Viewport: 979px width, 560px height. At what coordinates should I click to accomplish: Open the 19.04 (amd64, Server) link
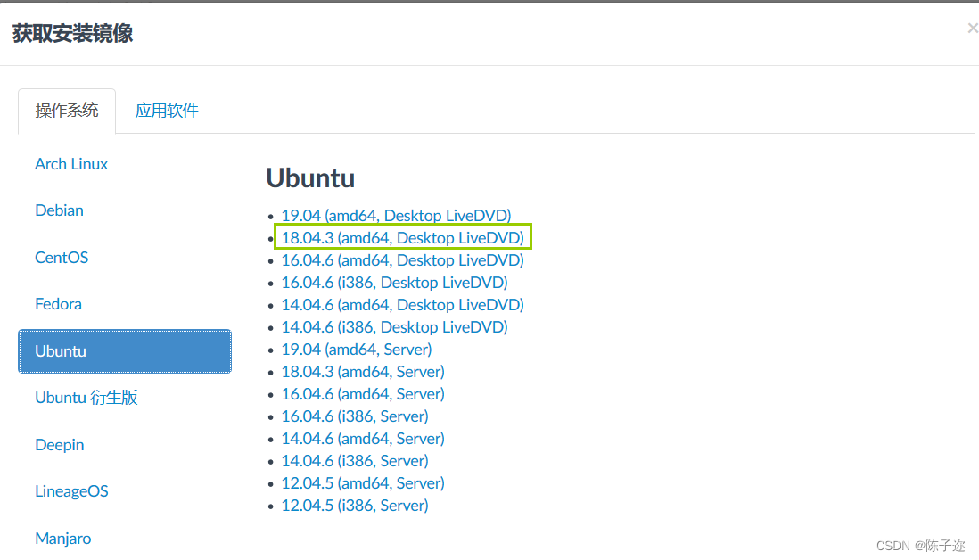click(357, 350)
